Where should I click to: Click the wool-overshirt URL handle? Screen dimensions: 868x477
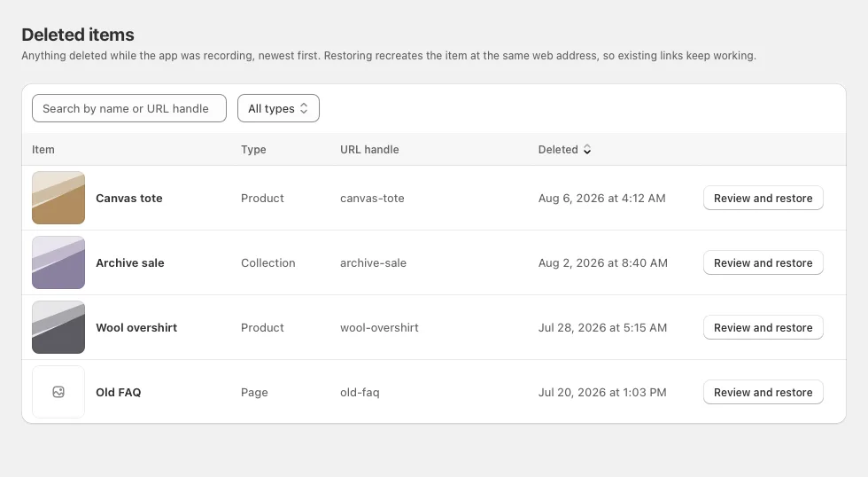379,328
